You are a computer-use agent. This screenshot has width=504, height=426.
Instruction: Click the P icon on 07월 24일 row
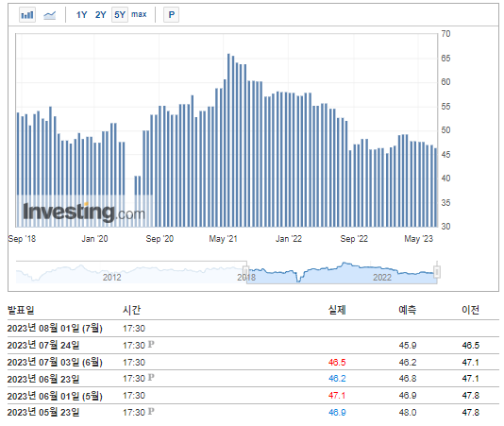(x=151, y=345)
